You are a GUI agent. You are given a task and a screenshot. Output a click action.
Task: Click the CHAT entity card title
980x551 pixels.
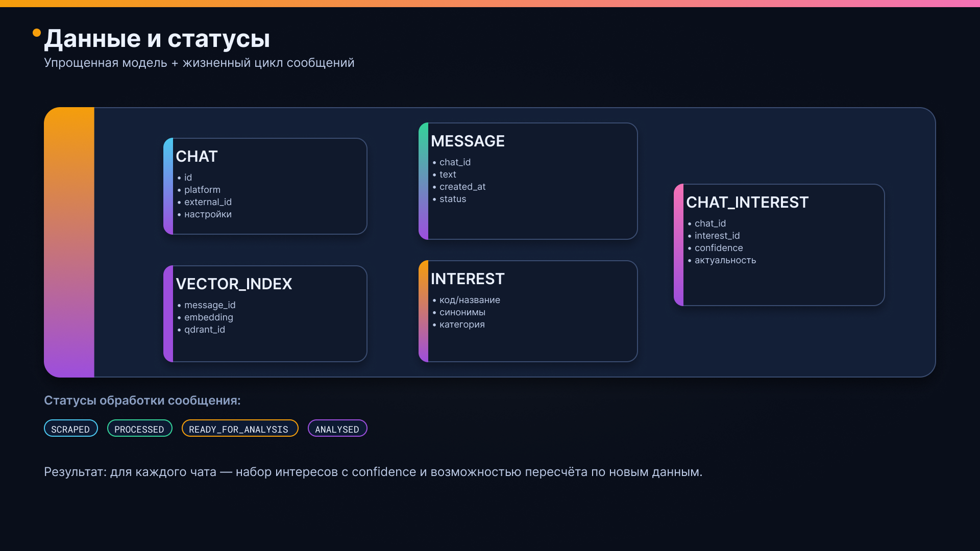tap(197, 157)
